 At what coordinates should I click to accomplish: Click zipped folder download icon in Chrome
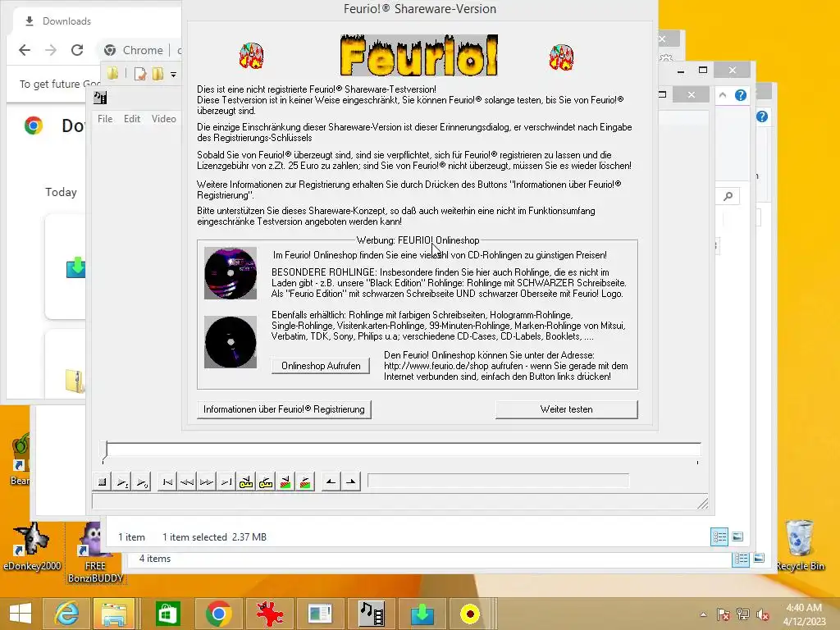click(75, 381)
